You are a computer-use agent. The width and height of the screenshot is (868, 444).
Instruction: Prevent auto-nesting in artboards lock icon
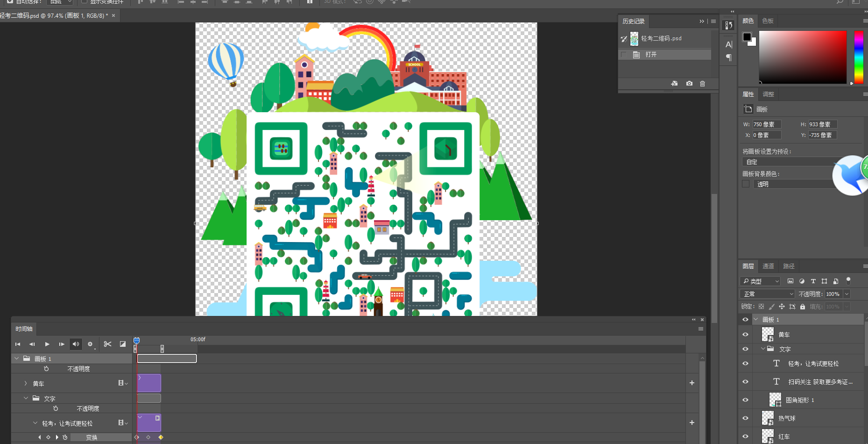[x=792, y=307]
